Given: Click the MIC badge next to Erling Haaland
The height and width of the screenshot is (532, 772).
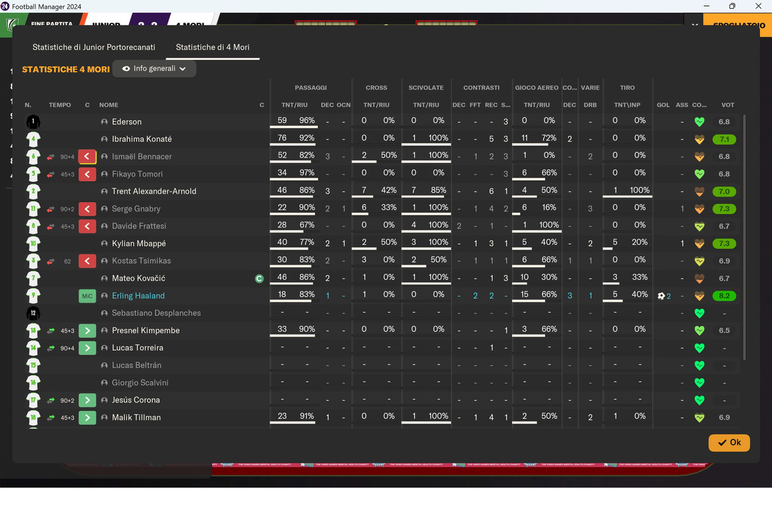Looking at the screenshot, I should [x=87, y=296].
